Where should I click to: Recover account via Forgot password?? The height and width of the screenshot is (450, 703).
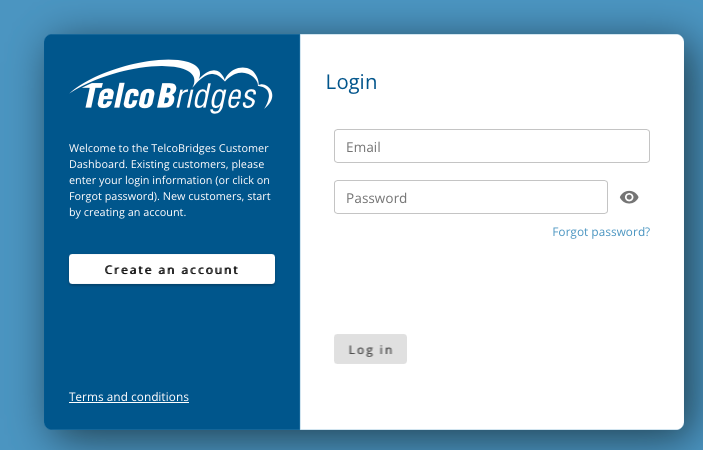click(x=601, y=232)
